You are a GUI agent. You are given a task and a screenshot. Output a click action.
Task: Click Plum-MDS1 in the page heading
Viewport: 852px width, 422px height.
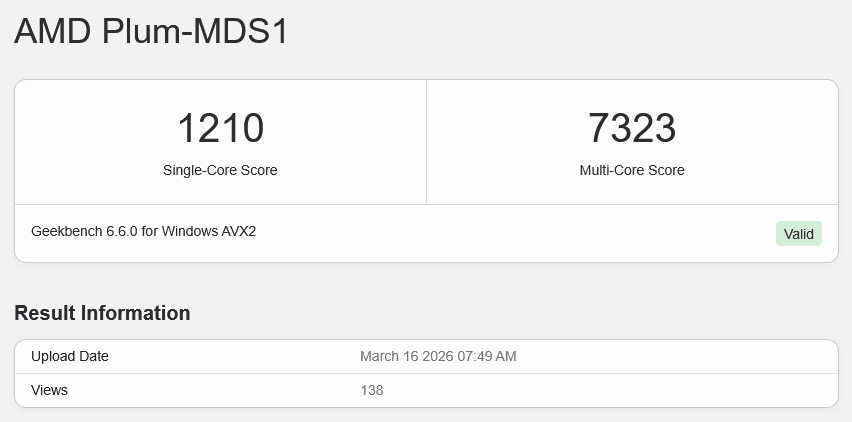[196, 31]
